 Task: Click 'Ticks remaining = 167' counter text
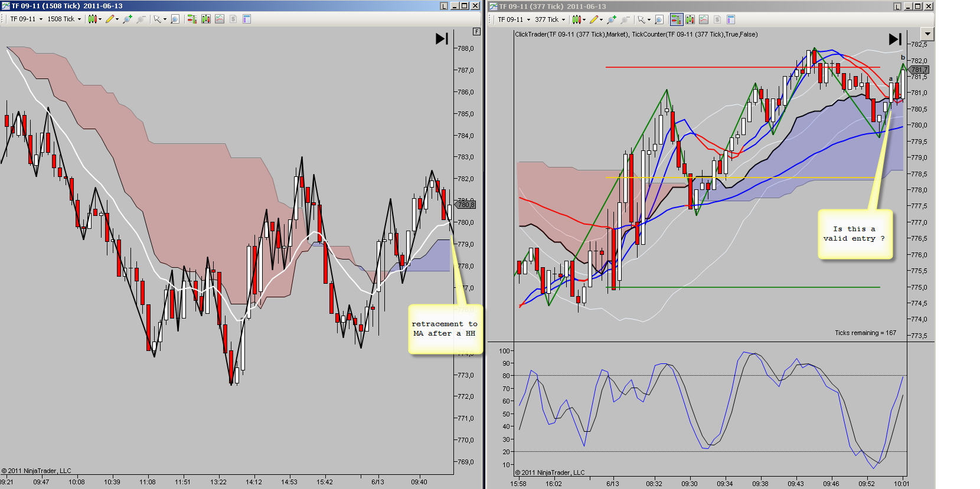point(865,333)
